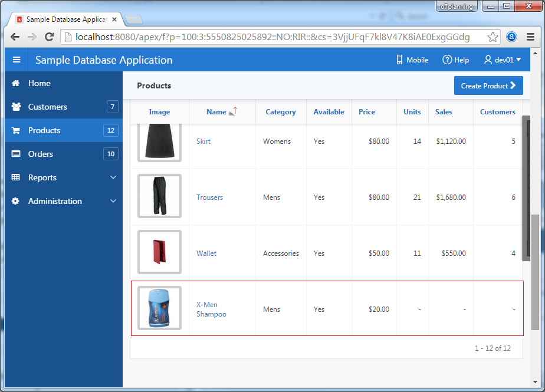Viewport: 545px width, 392px height.
Task: Click the Home house icon in the sidebar
Action: coord(16,83)
